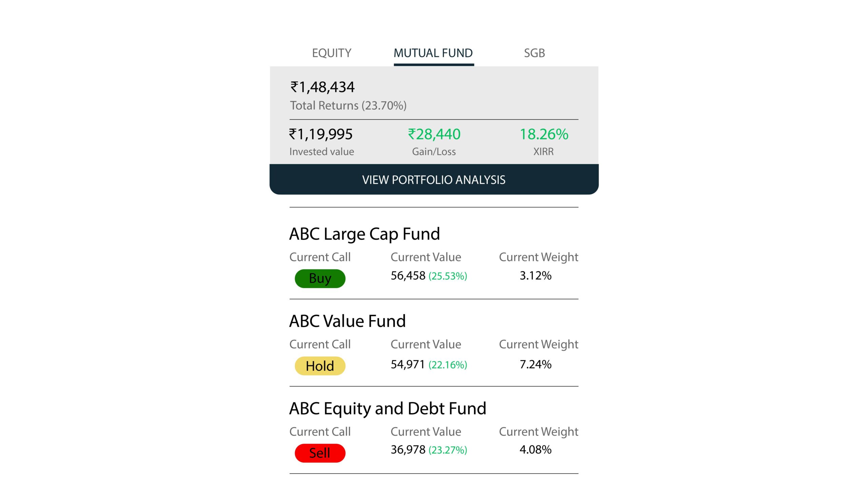
Task: Open ABC Equity and Debt Fund details
Action: 388,408
